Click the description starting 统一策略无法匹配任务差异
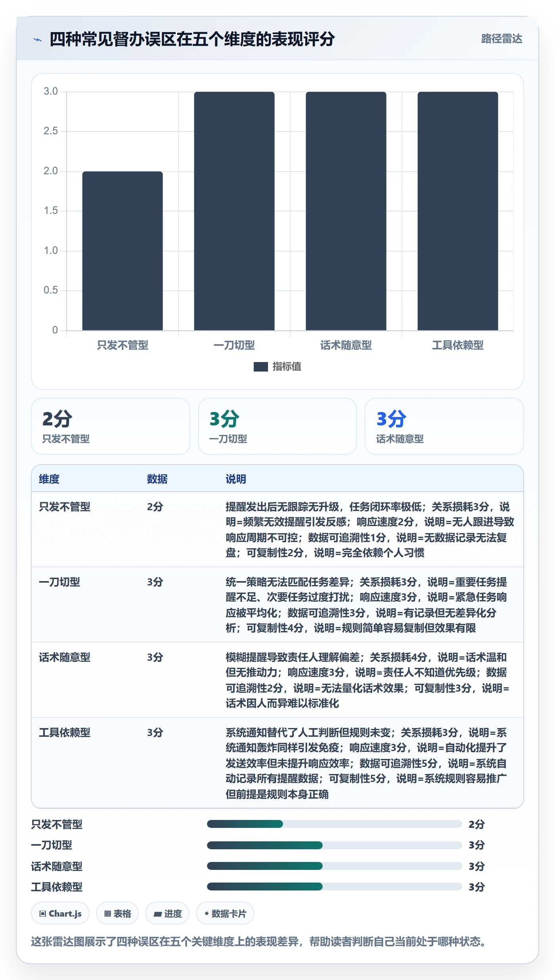The height and width of the screenshot is (980, 555). point(367,605)
